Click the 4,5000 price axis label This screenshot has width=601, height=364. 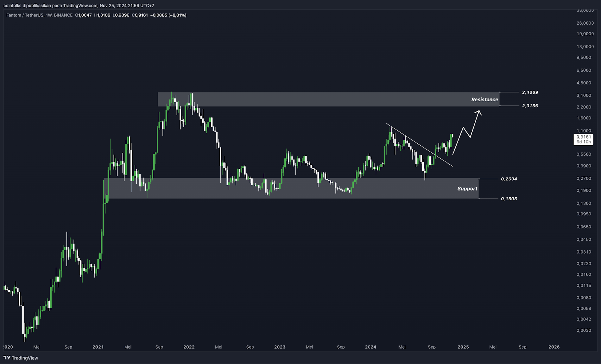point(584,83)
